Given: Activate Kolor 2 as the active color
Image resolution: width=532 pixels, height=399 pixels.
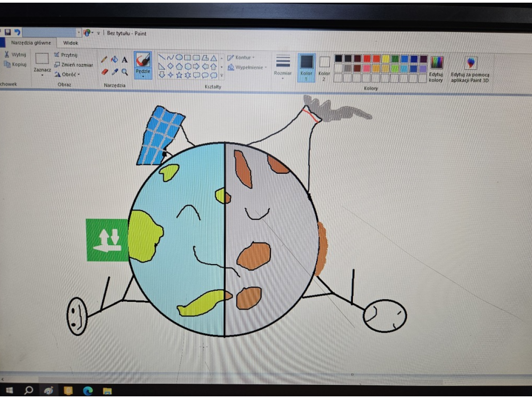Looking at the screenshot, I should 325,66.
